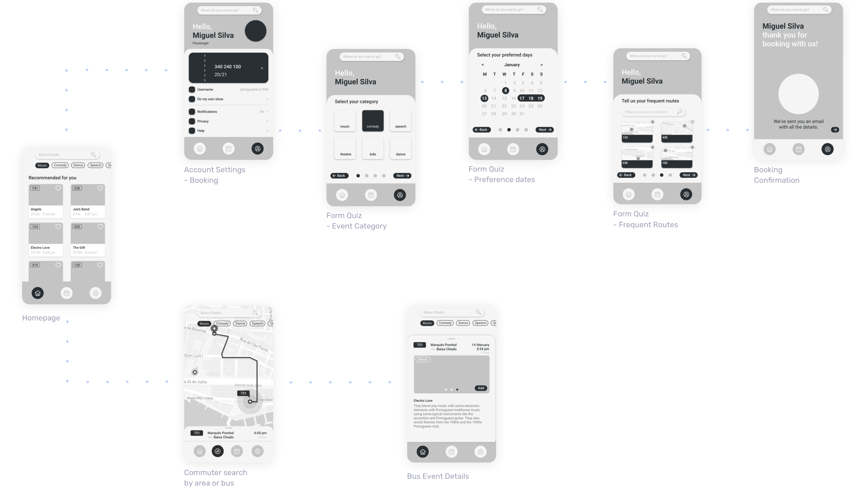The image size is (868, 491).
Task: Click the Profile icon on Booking Confirmation screen
Action: (x=828, y=150)
